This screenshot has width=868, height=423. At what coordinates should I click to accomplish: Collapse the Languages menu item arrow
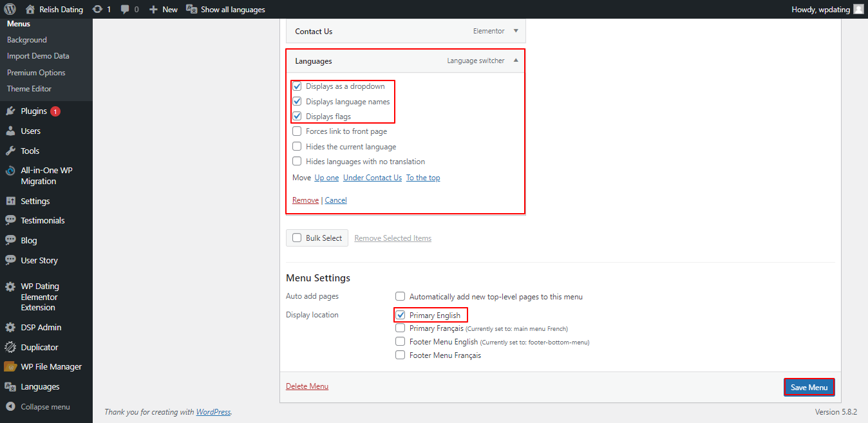point(516,61)
